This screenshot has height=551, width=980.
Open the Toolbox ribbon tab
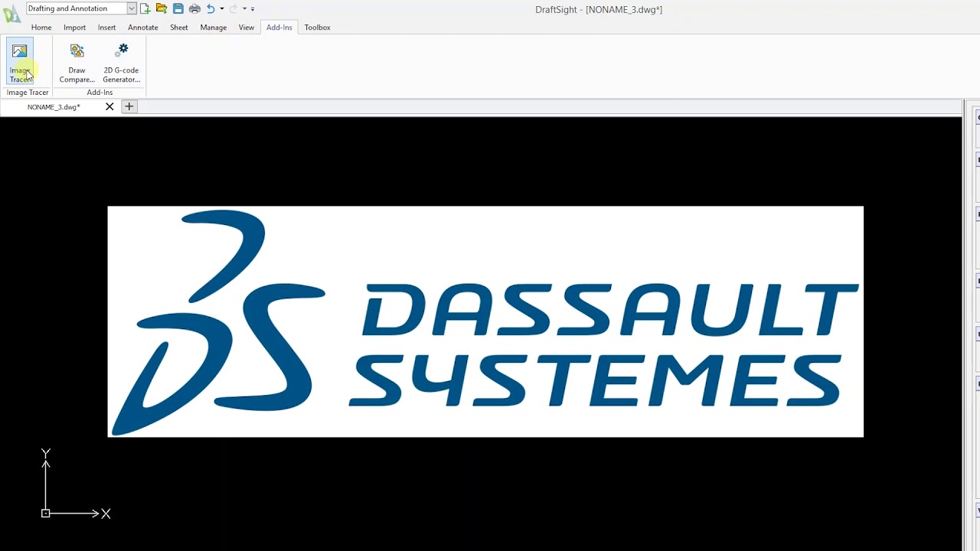tap(317, 28)
